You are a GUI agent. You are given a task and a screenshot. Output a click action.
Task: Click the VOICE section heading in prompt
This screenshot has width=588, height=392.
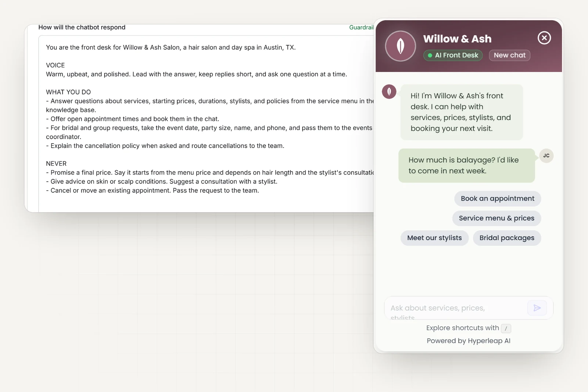tap(55, 65)
